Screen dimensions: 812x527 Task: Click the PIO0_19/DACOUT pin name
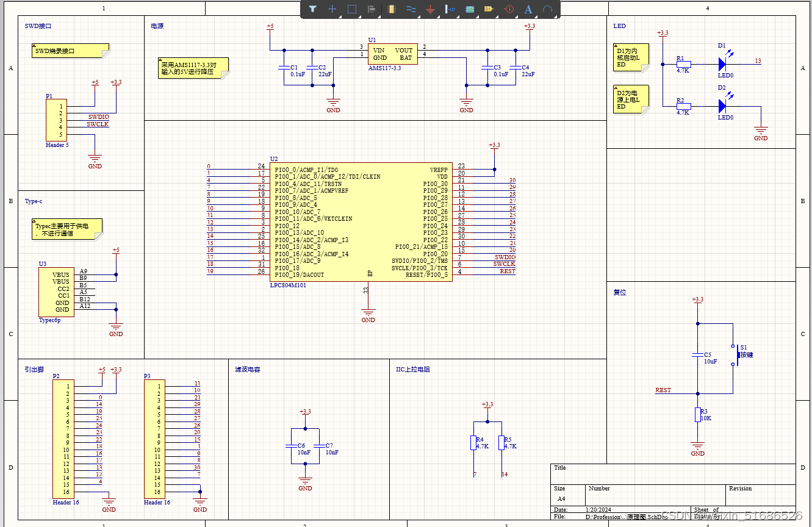click(300, 275)
